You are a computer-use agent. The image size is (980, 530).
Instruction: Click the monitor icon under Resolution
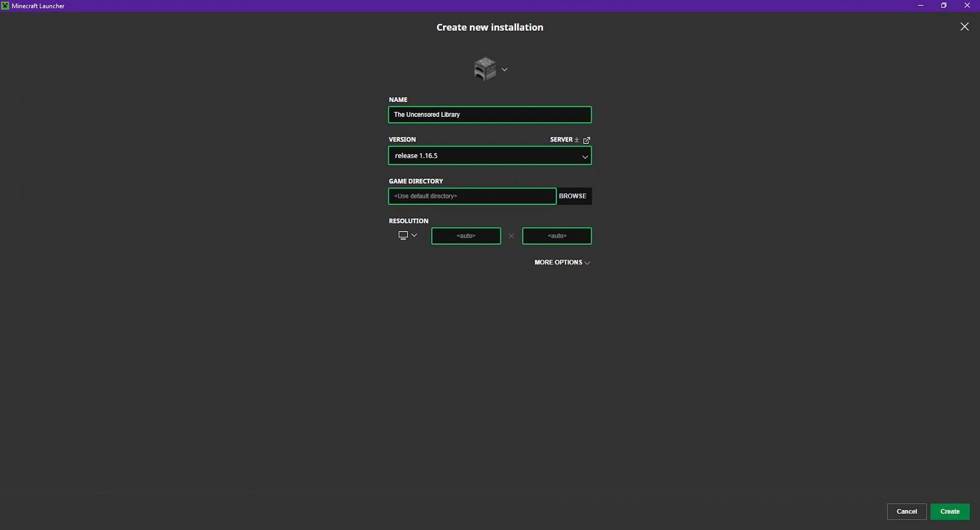point(403,235)
